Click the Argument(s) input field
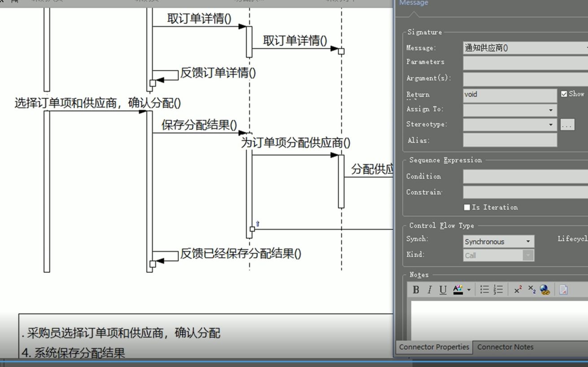The width and height of the screenshot is (588, 367). click(525, 79)
